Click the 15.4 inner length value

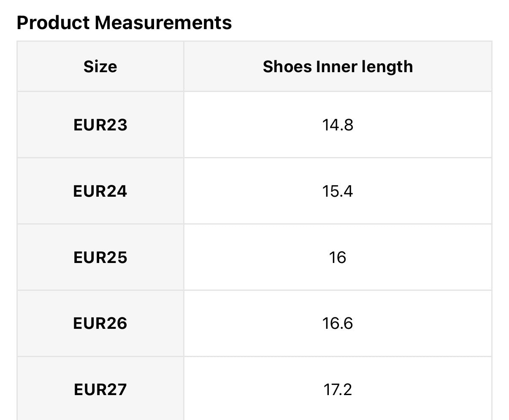click(338, 191)
